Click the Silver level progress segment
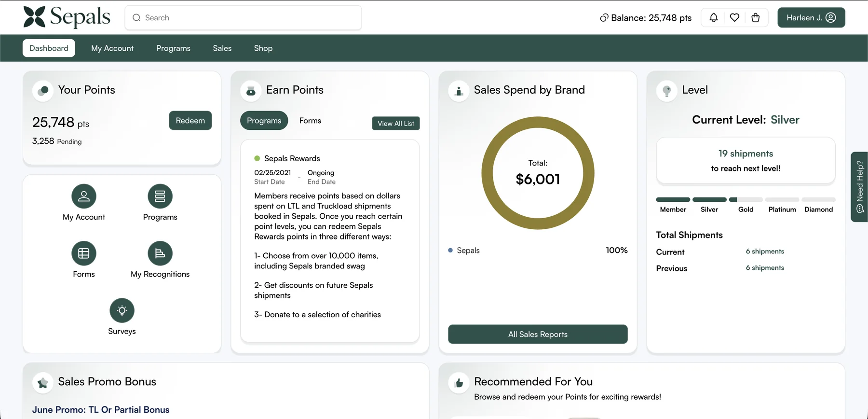The image size is (868, 419). [x=709, y=199]
